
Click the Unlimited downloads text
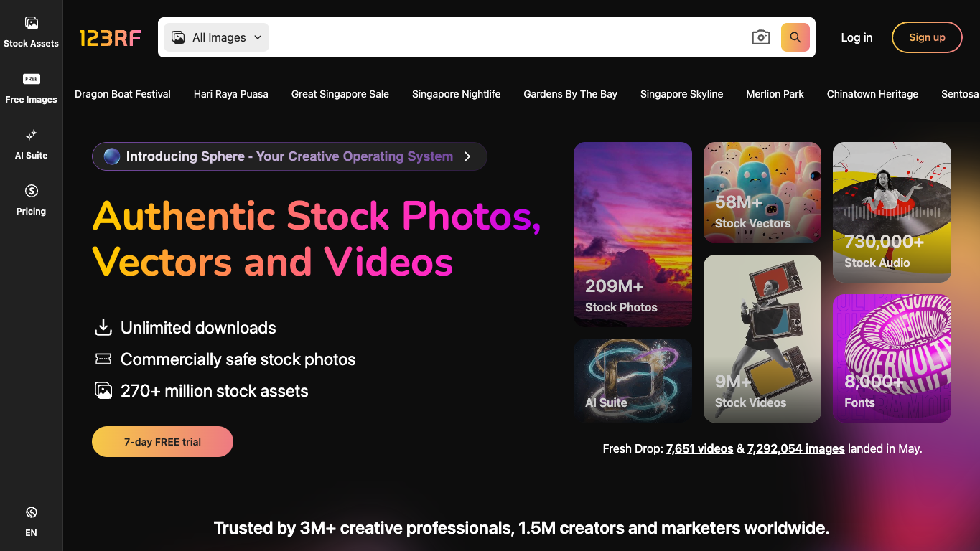click(x=198, y=328)
